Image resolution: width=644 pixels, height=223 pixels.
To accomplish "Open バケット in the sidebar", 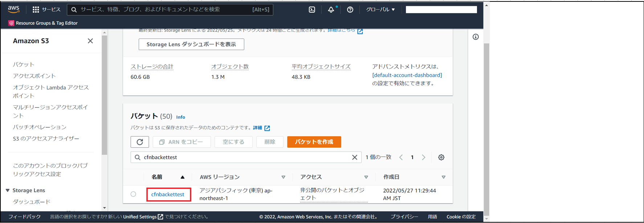I will [x=24, y=65].
